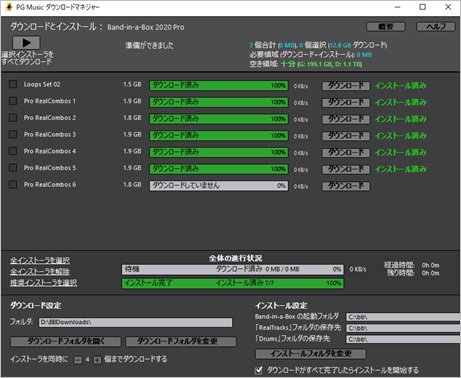The width and height of the screenshot is (461, 378).
Task: Decrease simultaneous download count with minus button
Action: 78,360
